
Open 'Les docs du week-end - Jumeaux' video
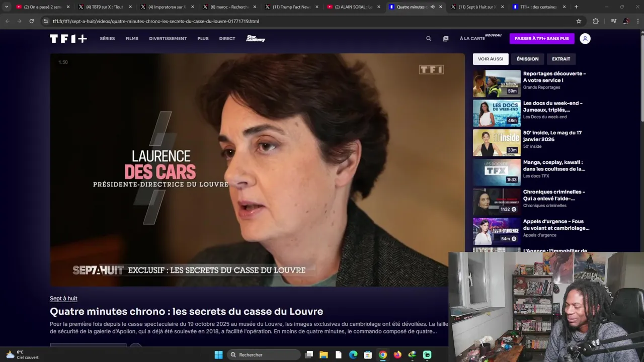552,107
